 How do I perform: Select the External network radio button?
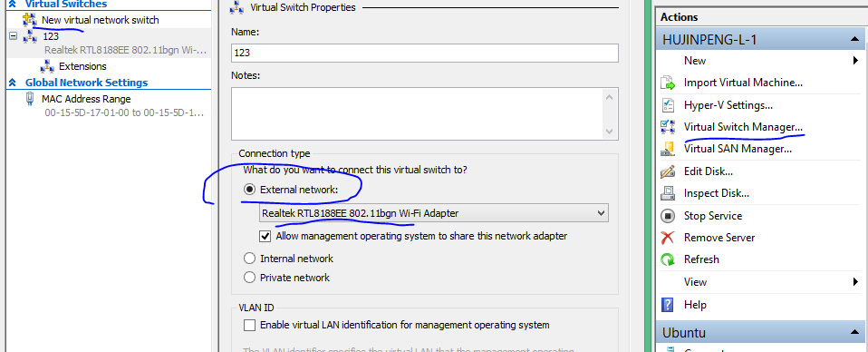pyautogui.click(x=250, y=190)
